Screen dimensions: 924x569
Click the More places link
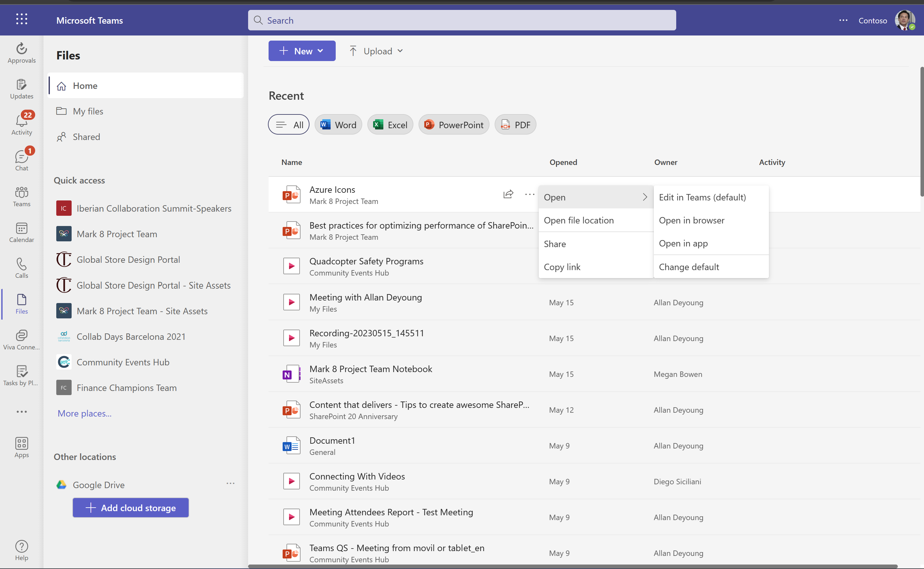pos(84,413)
